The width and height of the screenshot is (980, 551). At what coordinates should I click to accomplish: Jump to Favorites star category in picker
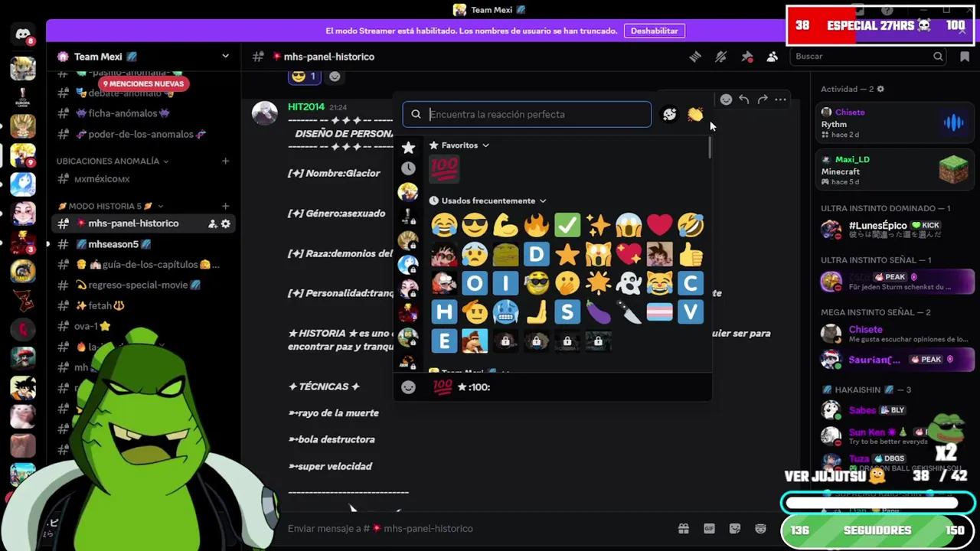coord(408,147)
